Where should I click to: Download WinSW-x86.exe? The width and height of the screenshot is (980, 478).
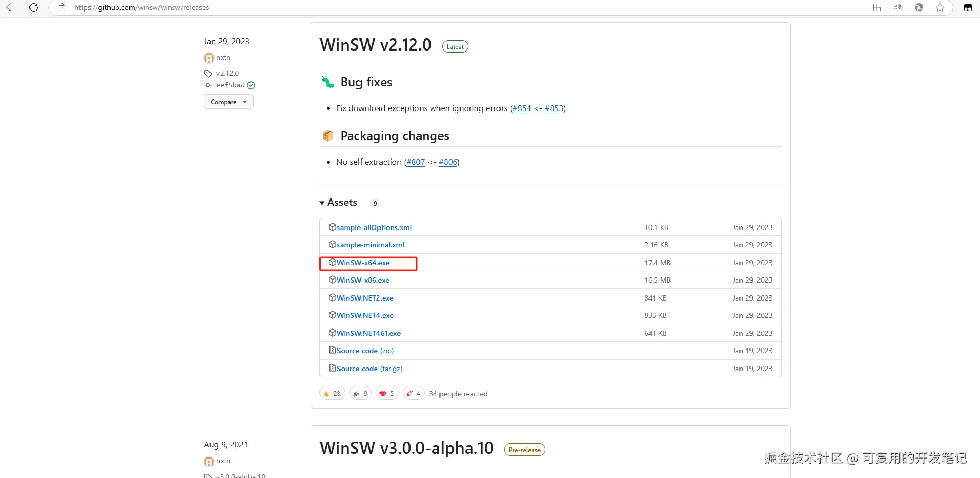363,280
